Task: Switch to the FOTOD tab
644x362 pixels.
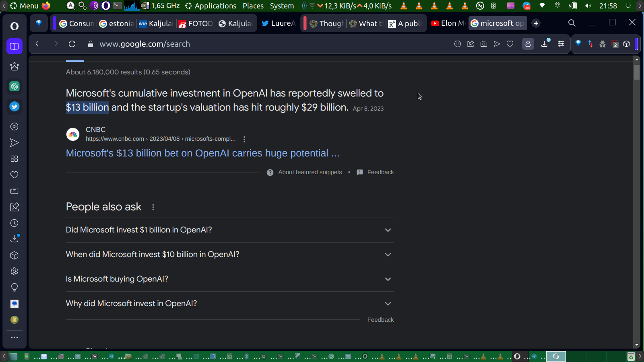Action: coord(196,23)
